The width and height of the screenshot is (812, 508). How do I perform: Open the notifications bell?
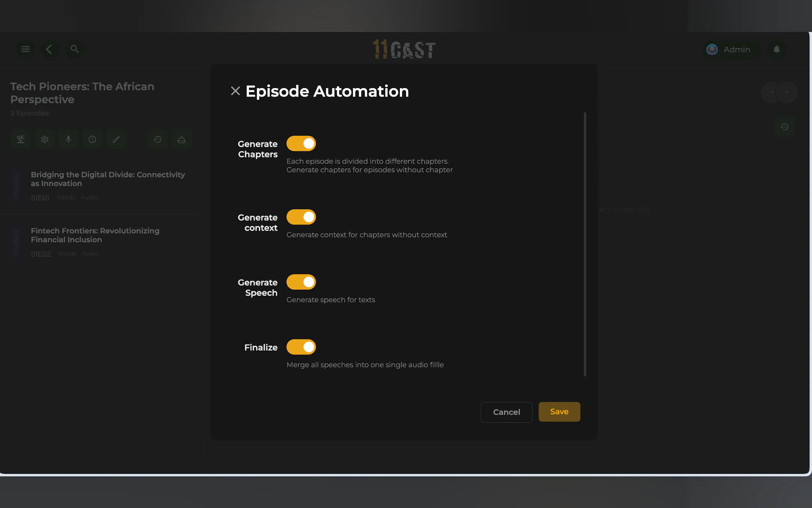tap(777, 49)
